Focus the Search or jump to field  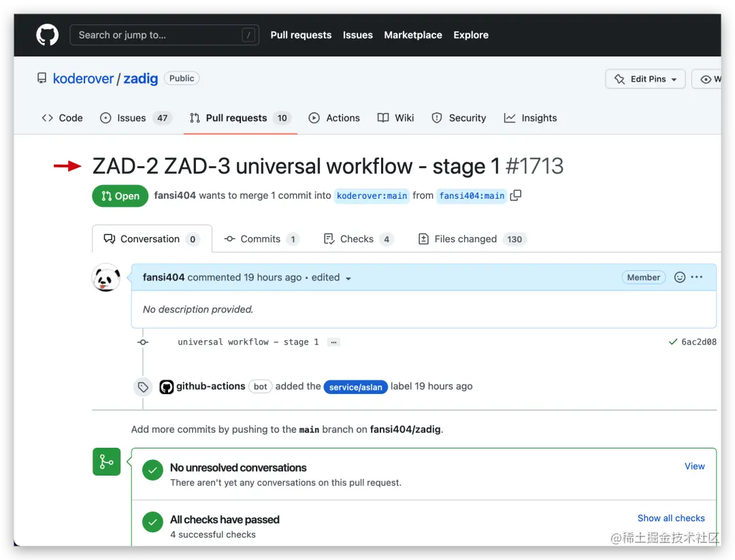tap(164, 35)
